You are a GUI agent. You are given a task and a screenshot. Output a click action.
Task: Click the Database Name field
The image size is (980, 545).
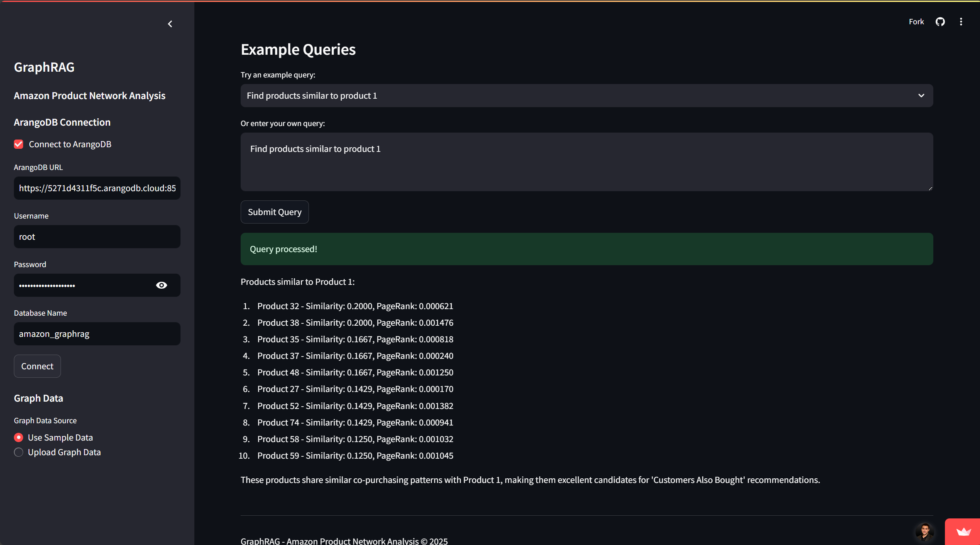pyautogui.click(x=97, y=334)
